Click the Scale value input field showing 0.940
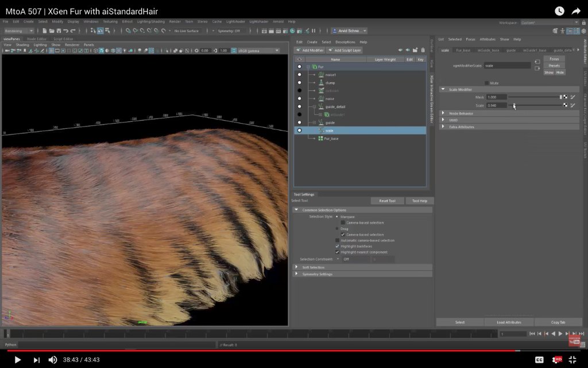Screen dimensions: 588x368 tap(496, 106)
